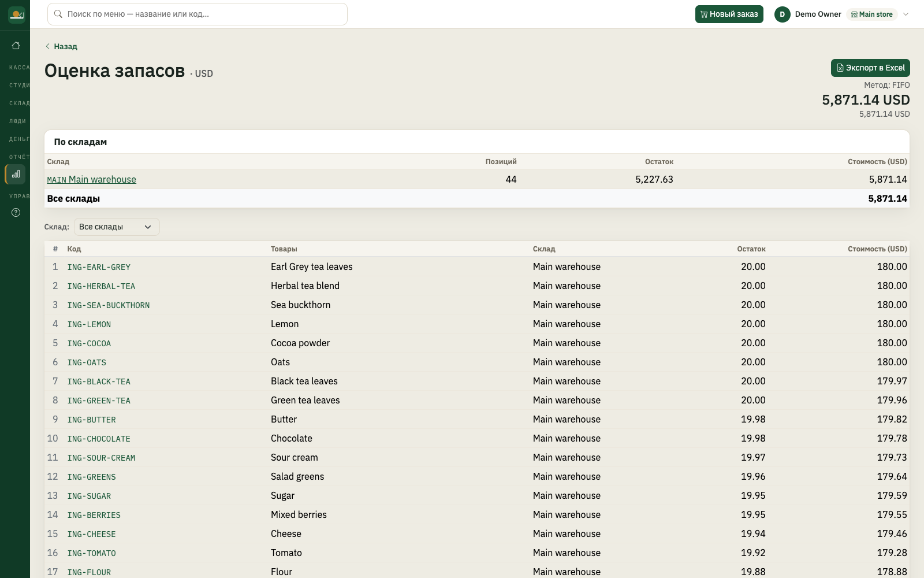Open the ING-SUGAR item code
Image resolution: width=924 pixels, height=578 pixels.
(89, 496)
